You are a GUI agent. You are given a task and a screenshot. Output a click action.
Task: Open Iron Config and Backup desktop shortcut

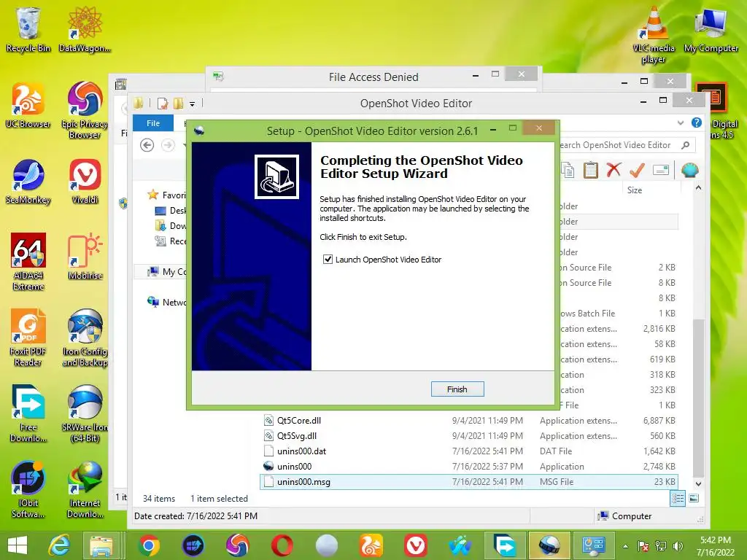tap(85, 337)
